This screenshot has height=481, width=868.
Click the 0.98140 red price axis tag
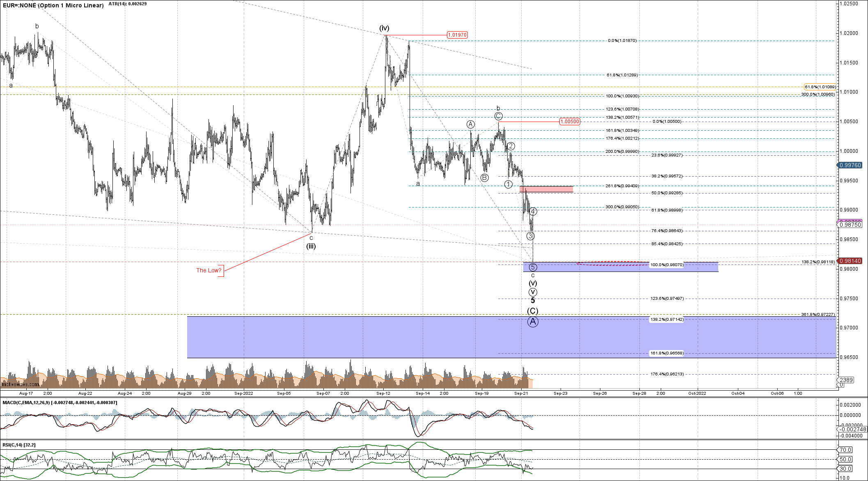pos(850,261)
